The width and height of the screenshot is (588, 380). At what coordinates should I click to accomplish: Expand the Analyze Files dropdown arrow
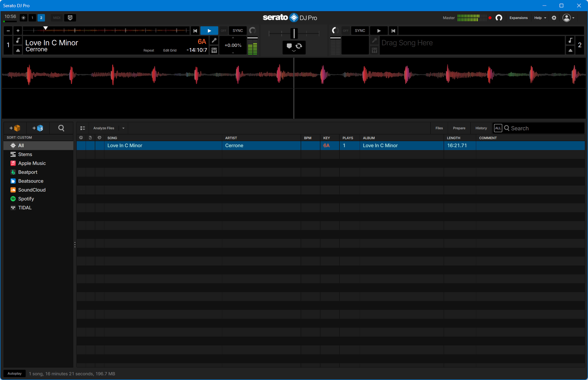pyautogui.click(x=123, y=128)
